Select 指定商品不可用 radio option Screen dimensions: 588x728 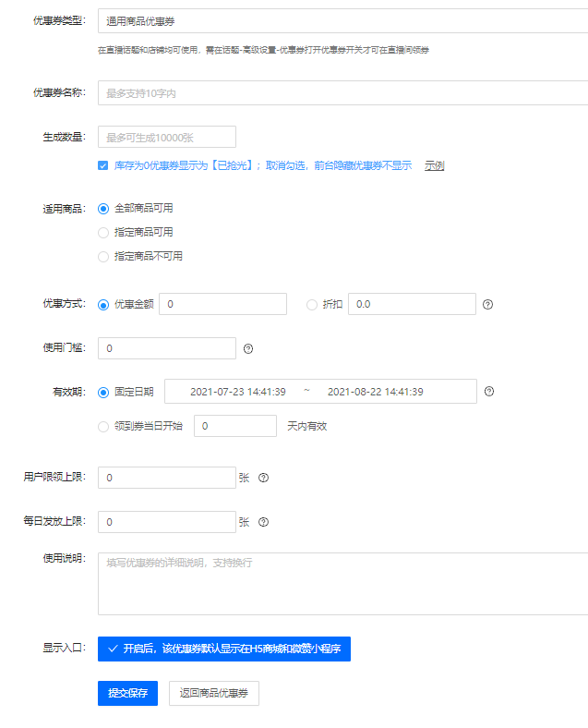pyautogui.click(x=103, y=256)
